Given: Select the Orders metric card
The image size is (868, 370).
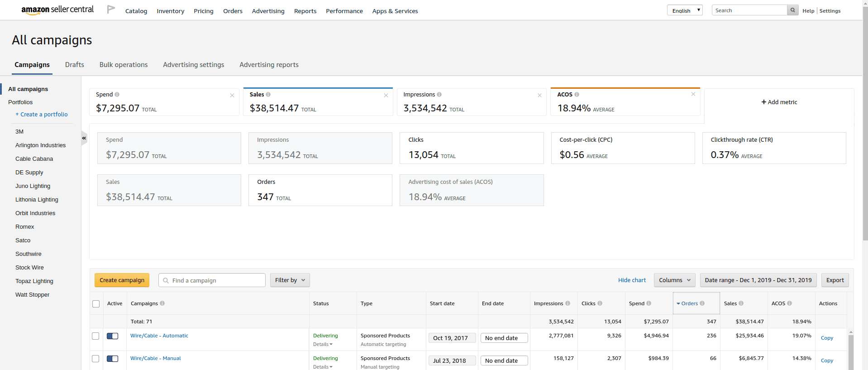Looking at the screenshot, I should [x=320, y=190].
